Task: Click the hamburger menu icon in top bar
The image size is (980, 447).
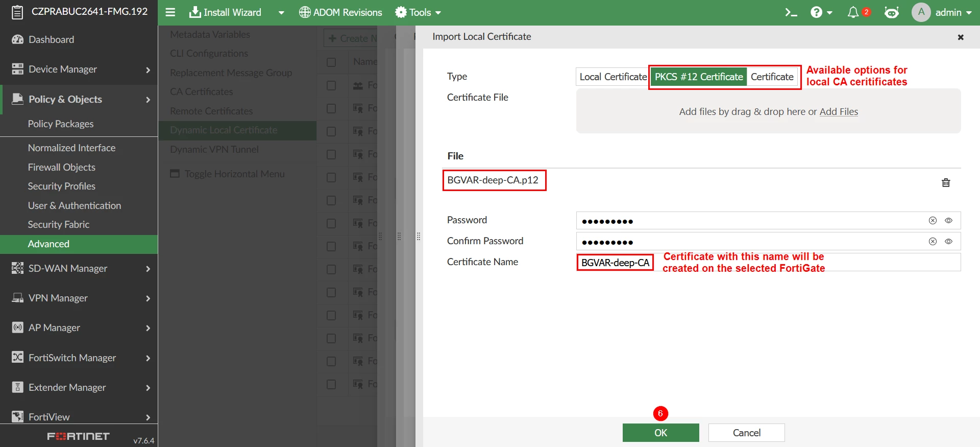Action: pos(170,12)
